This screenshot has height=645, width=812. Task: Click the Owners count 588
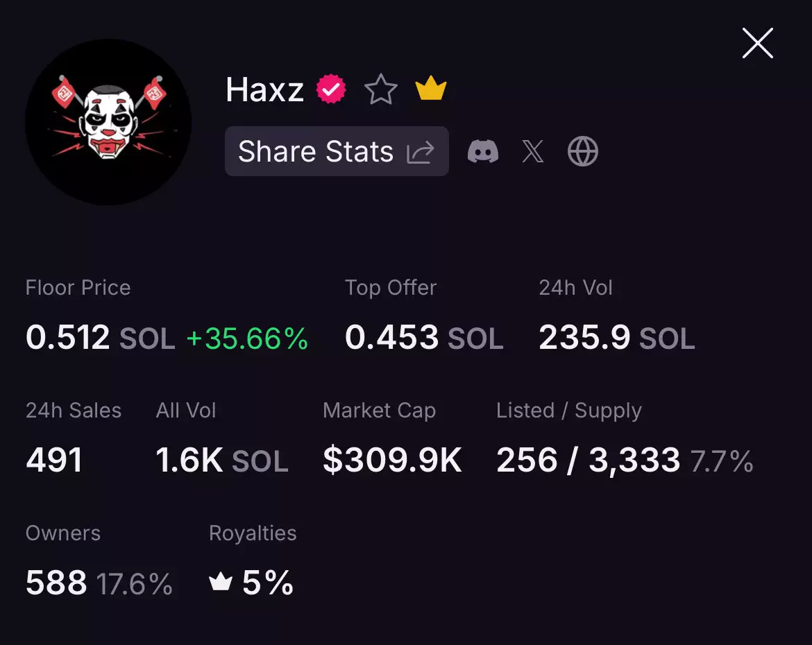pyautogui.click(x=56, y=583)
